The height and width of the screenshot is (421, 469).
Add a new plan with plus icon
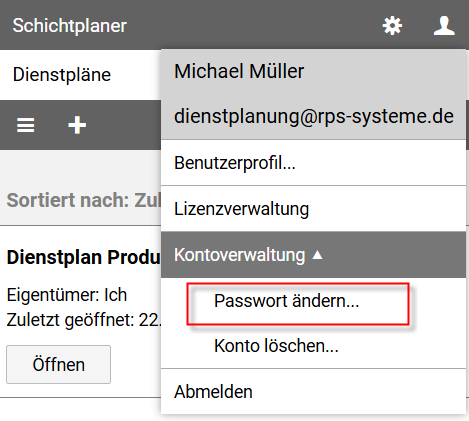click(x=77, y=125)
